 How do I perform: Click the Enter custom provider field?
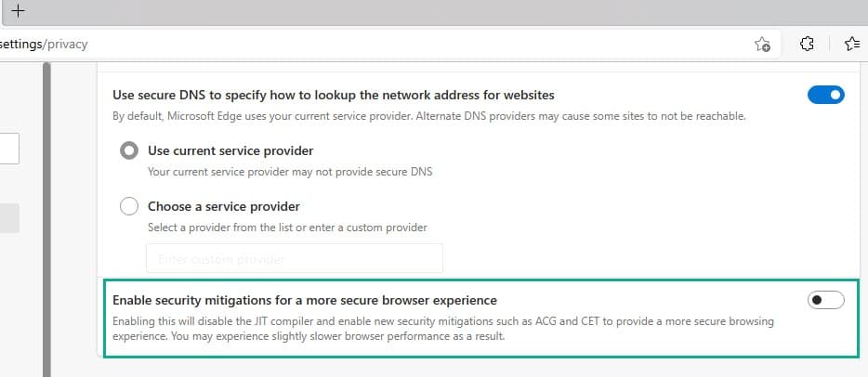coord(294,258)
